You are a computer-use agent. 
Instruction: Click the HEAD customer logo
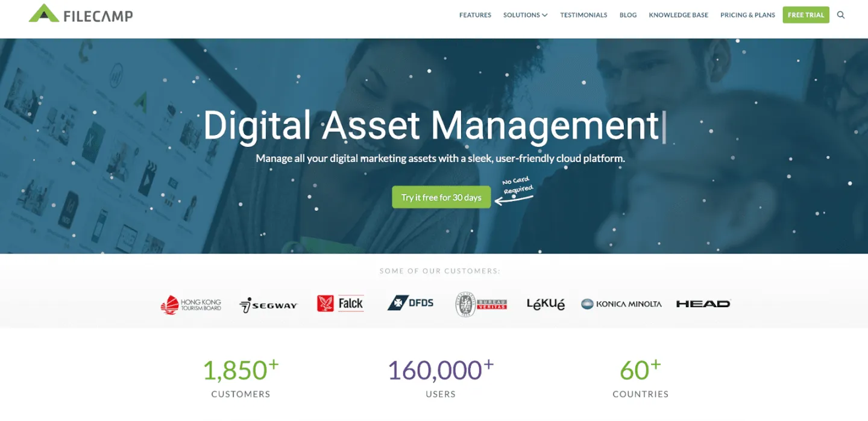[703, 304]
